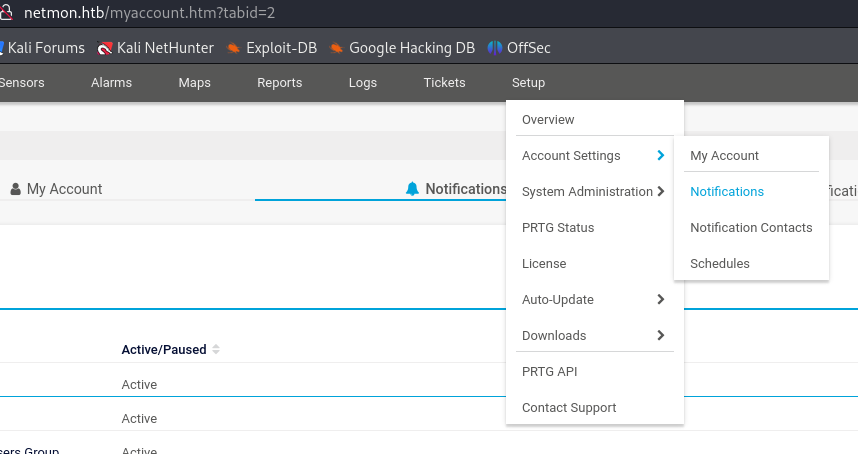Choose Account Settings menu entry
Viewport: 858px width, 454px height.
tap(571, 155)
